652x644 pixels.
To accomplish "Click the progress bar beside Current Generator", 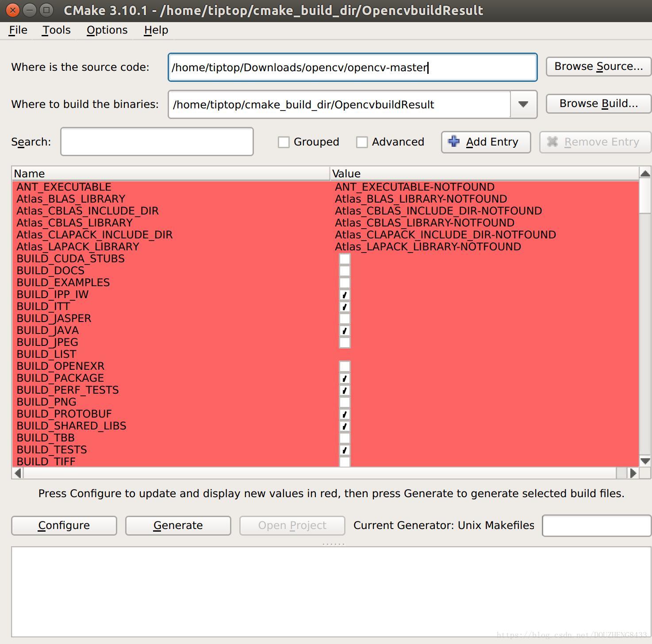I will coord(597,525).
